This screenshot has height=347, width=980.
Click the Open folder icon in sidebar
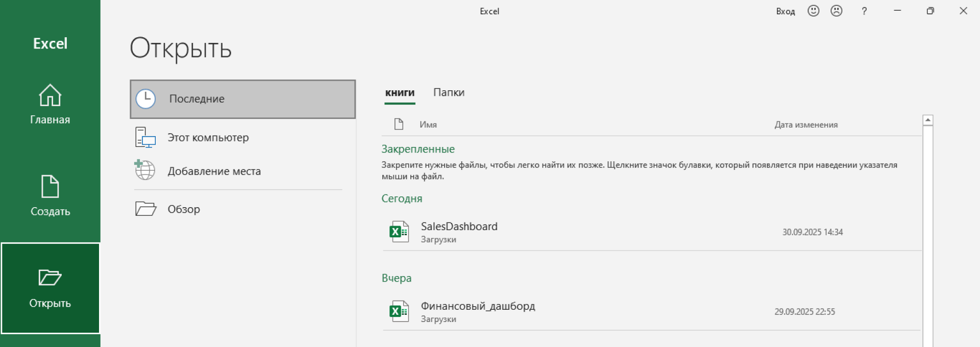tap(50, 278)
